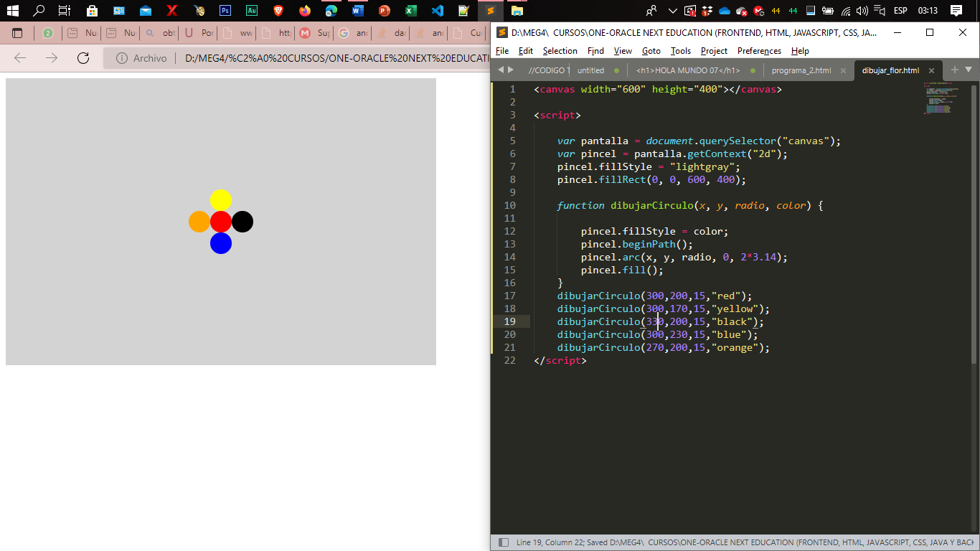Open the Microsoft Store taskbar icon

92,11
